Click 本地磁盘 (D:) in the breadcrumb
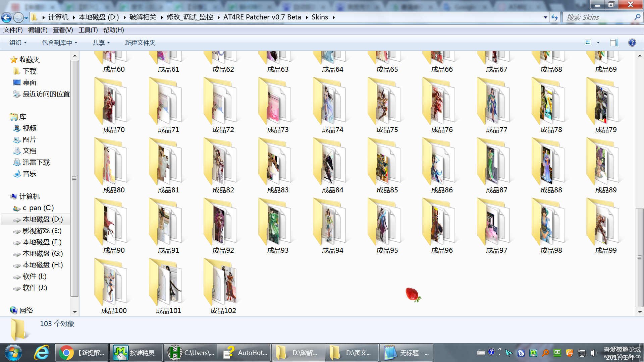Image resolution: width=644 pixels, height=362 pixels. coord(99,17)
